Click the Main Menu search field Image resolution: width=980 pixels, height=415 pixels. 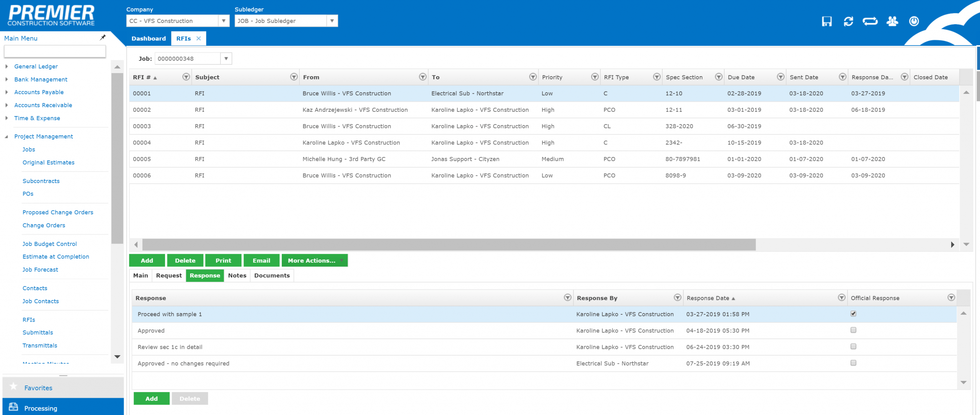(x=55, y=51)
